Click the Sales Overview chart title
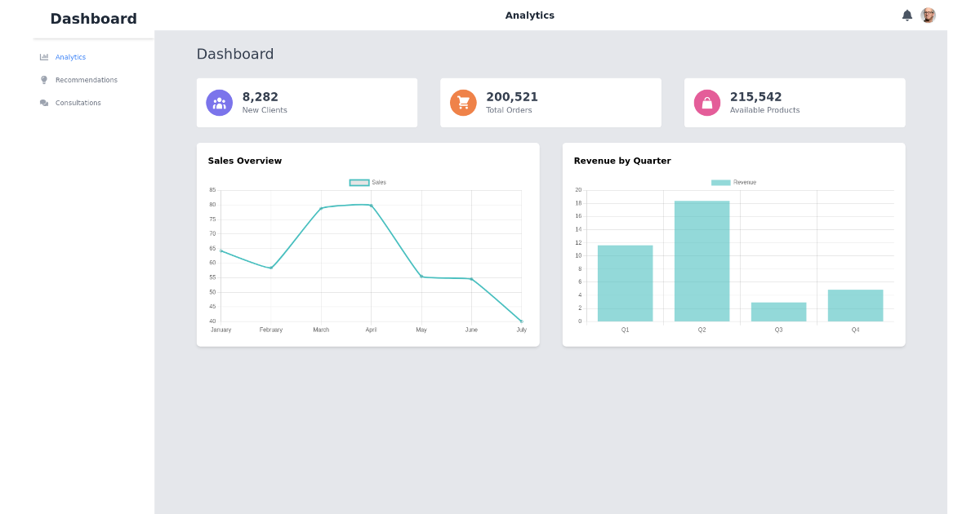 pos(244,160)
